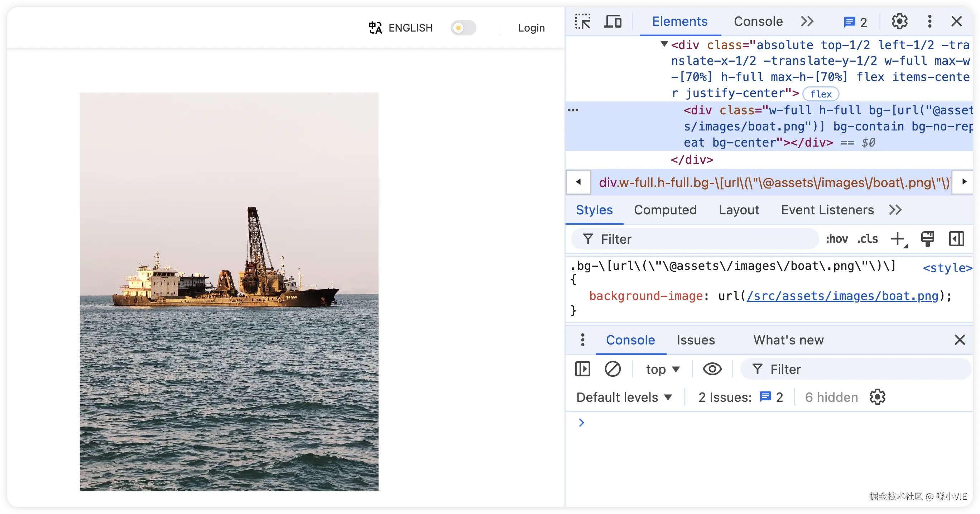The height and width of the screenshot is (514, 980).
Task: Switch to the Computed tab
Action: [665, 210]
